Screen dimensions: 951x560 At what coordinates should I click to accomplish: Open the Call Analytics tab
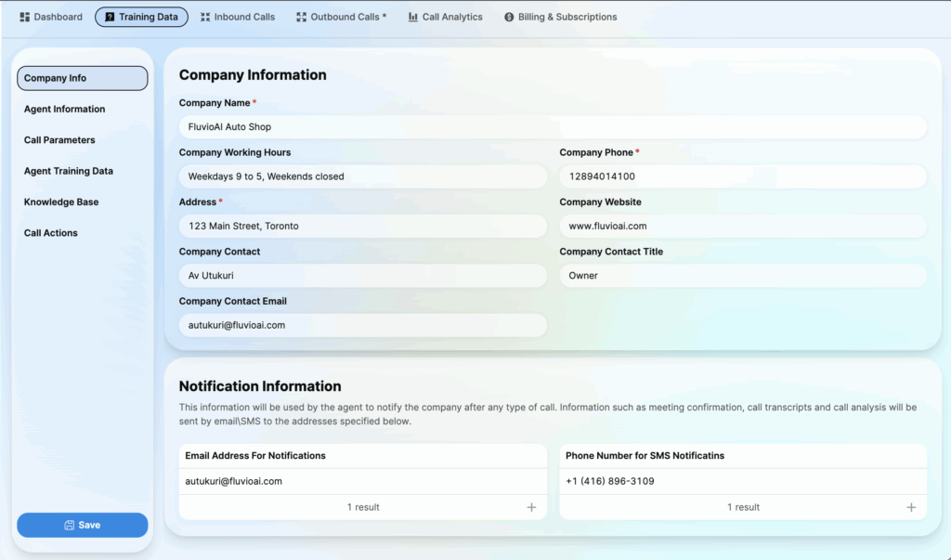451,17
